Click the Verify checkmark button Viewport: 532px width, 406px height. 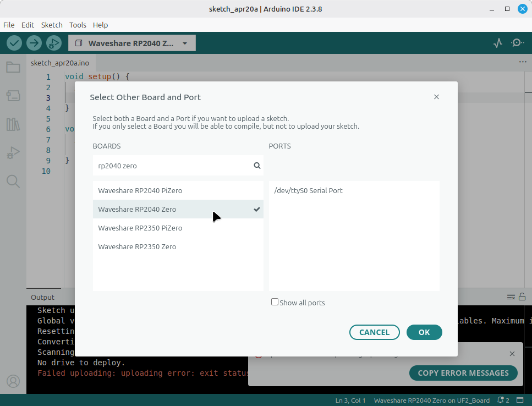coord(14,43)
